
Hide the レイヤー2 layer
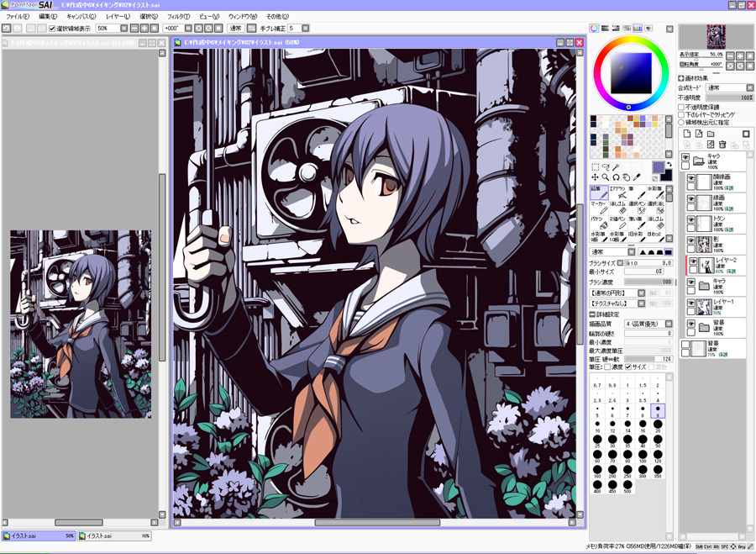click(x=693, y=261)
